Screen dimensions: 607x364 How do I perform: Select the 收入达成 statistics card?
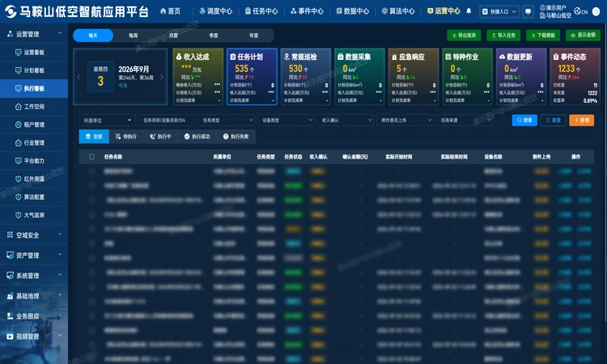(197, 77)
